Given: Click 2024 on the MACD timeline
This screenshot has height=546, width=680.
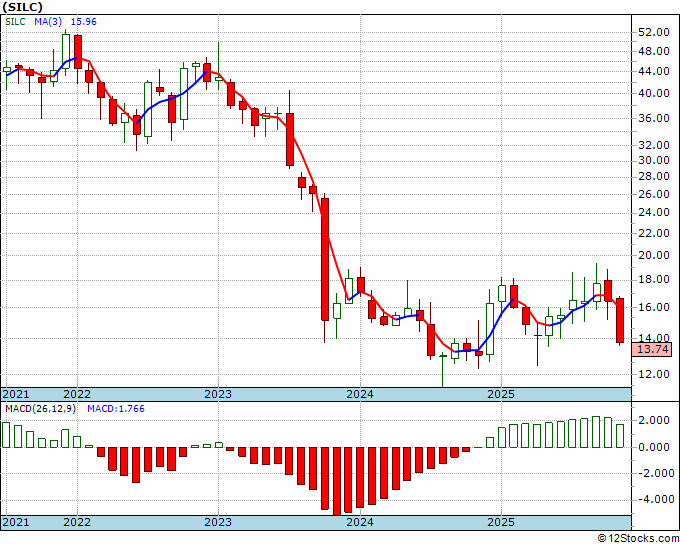Looking at the screenshot, I should (x=360, y=522).
